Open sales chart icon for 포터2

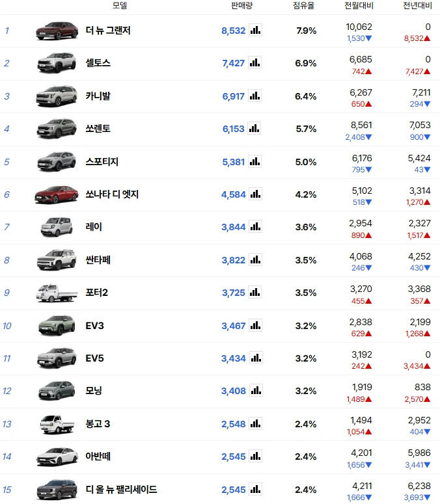tap(254, 292)
